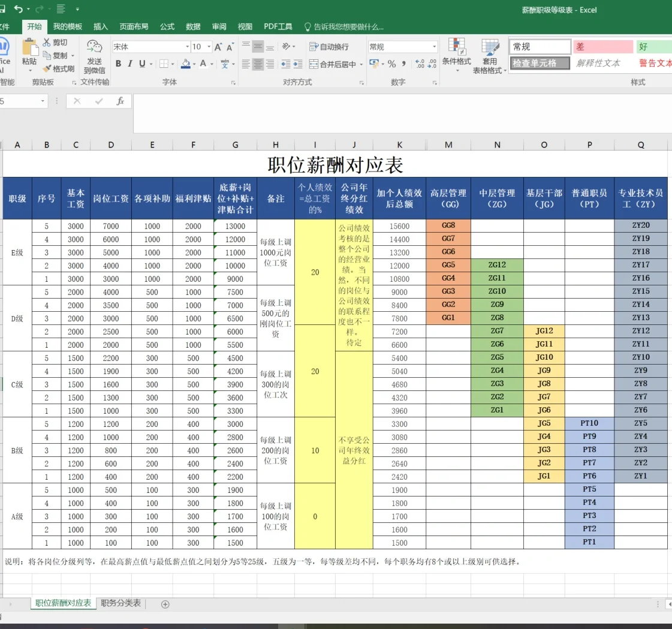Open the 公式 (Formulas) ribbon tab
The height and width of the screenshot is (629, 672).
pyautogui.click(x=167, y=26)
